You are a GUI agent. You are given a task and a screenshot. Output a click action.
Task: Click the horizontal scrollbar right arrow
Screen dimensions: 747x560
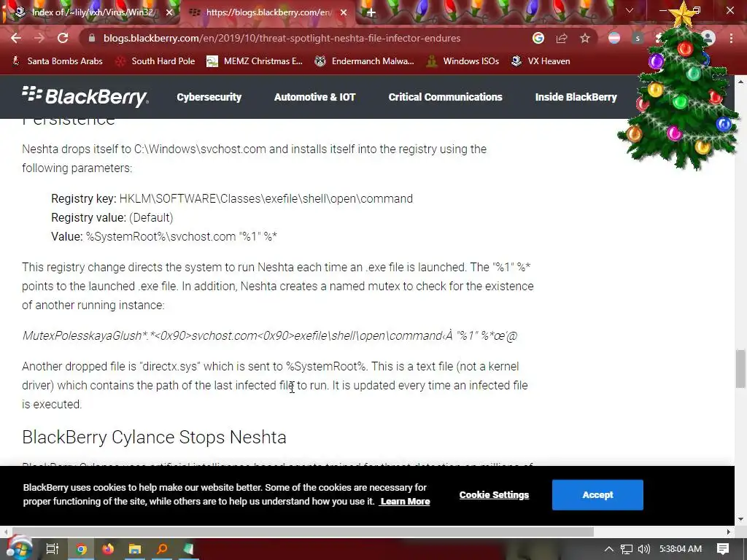pos(729,532)
